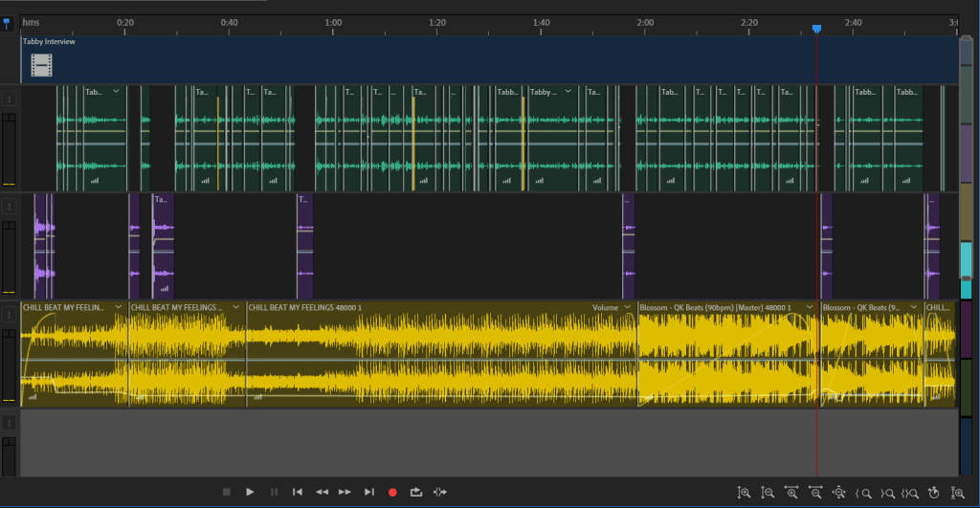Toggle the Pause button
This screenshot has height=508, width=980.
click(x=274, y=492)
